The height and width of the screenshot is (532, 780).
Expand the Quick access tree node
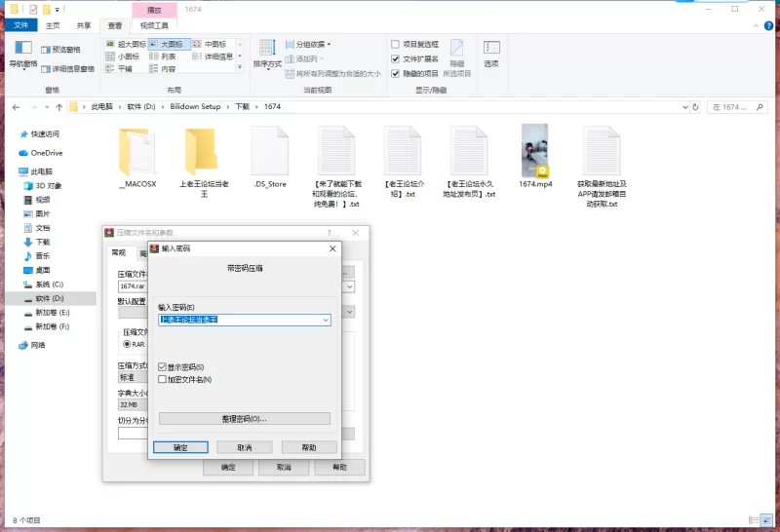[10, 134]
